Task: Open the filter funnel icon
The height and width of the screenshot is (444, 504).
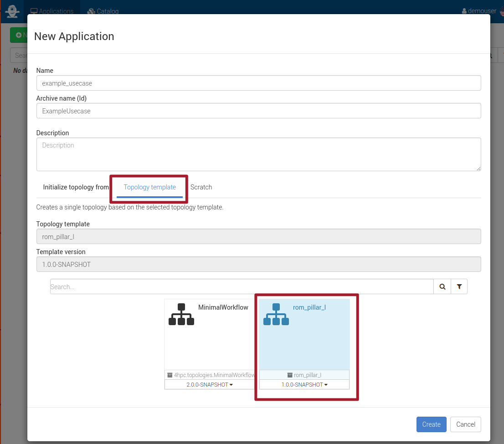Action: pyautogui.click(x=459, y=286)
